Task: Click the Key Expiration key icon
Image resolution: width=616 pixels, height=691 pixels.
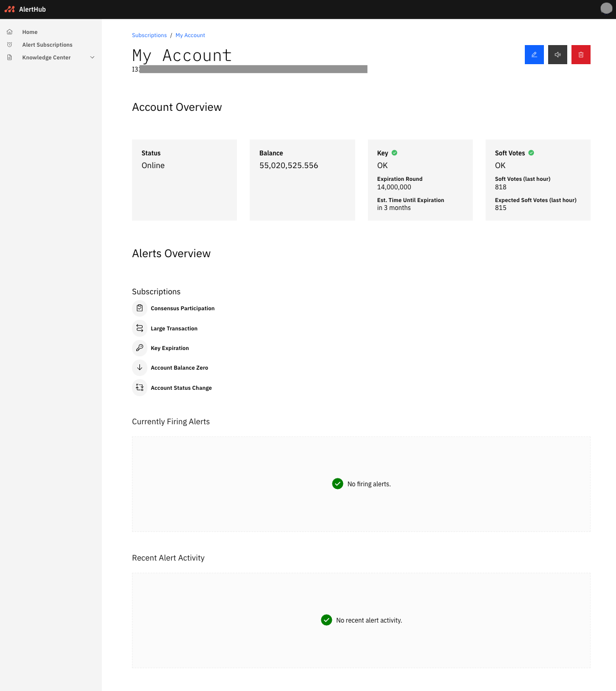Action: [139, 348]
